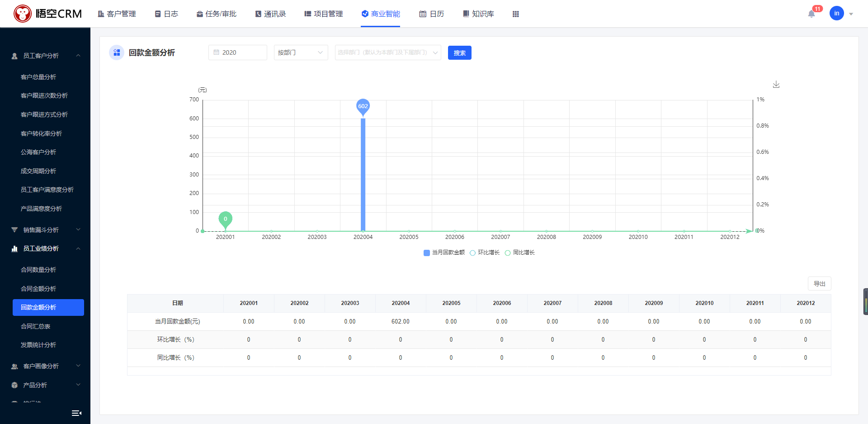868x424 pixels.
Task: Expand the 产品分析 section chevron
Action: [x=78, y=385]
